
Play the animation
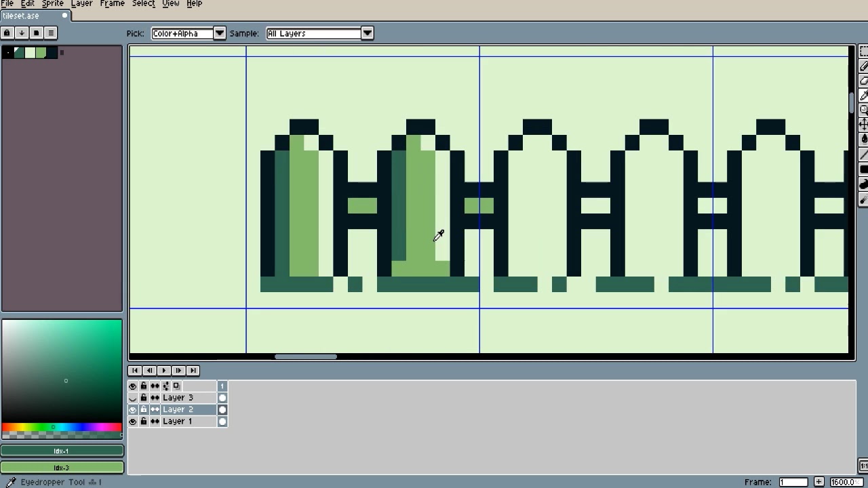click(x=163, y=370)
